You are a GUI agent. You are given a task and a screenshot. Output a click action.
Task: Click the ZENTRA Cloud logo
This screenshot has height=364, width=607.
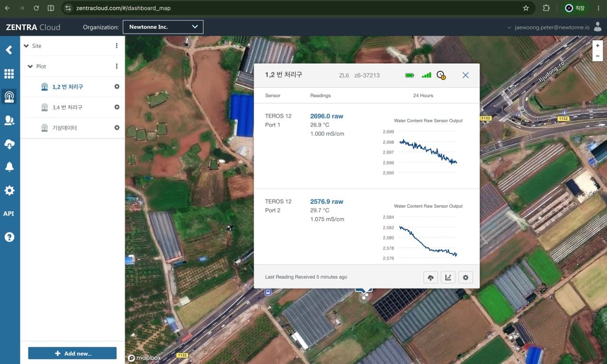point(33,27)
